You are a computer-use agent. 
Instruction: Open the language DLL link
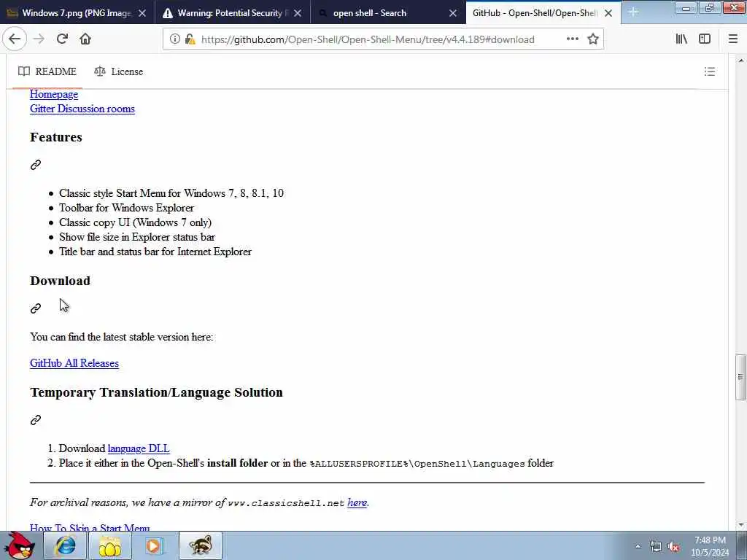(139, 448)
